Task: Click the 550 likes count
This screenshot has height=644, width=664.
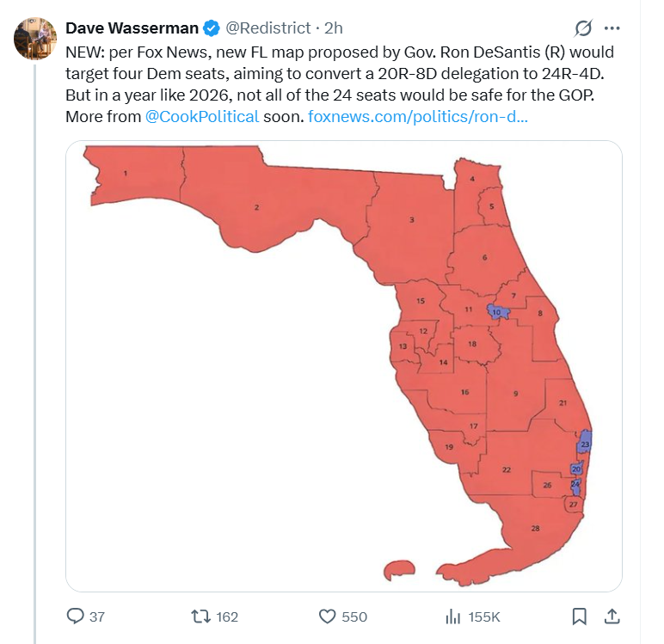Action: tap(354, 616)
